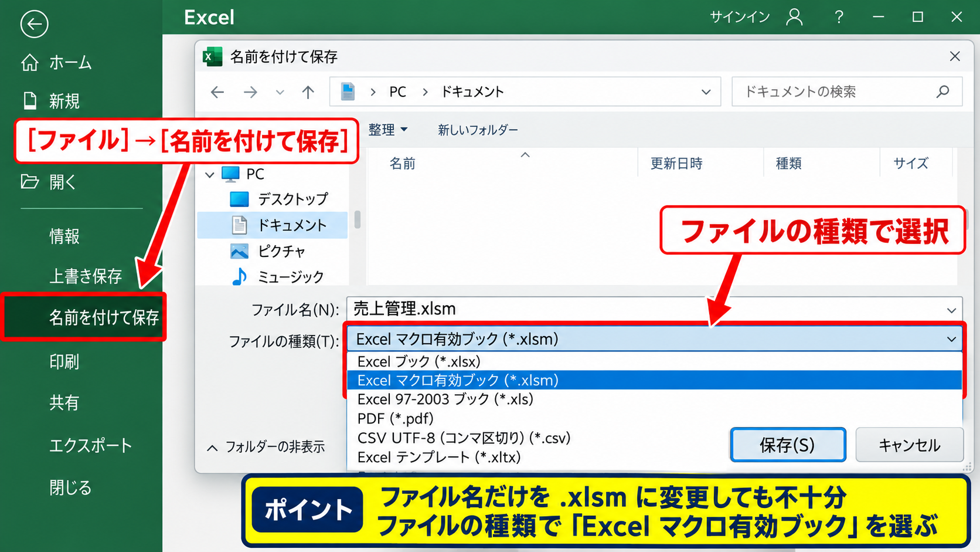980x552 pixels.
Task: Expand the address bar path dropdown
Action: click(x=706, y=92)
